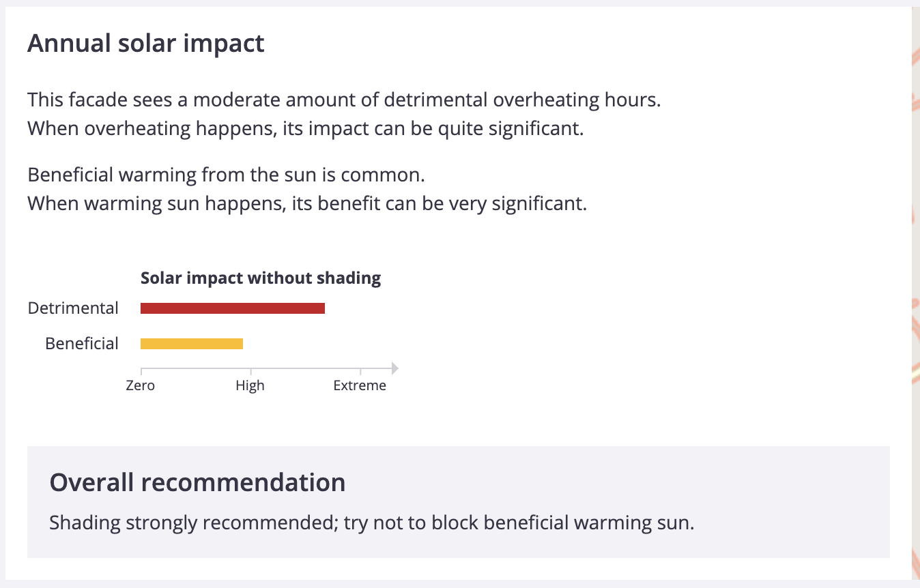
Task: Click the Extreme axis label
Action: pyautogui.click(x=360, y=385)
